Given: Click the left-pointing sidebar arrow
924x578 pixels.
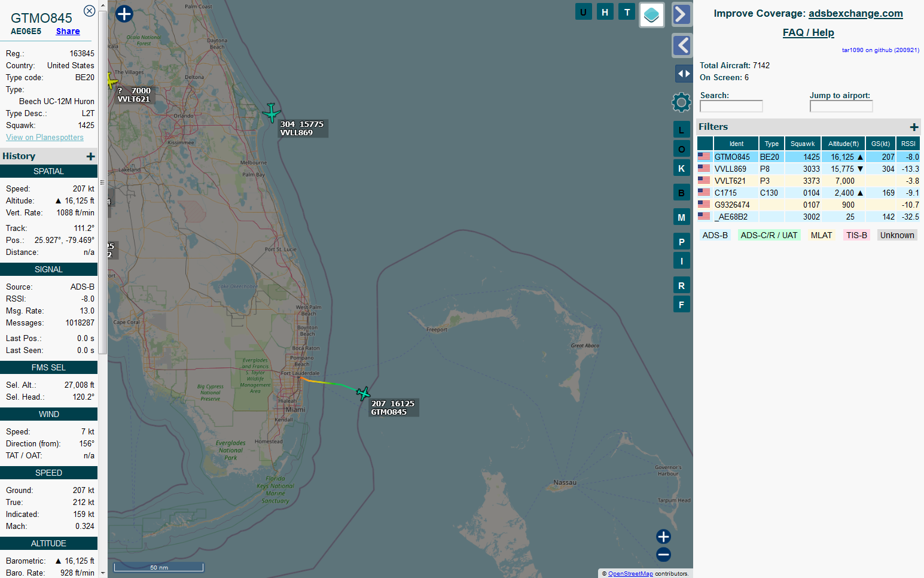Looking at the screenshot, I should pos(682,45).
